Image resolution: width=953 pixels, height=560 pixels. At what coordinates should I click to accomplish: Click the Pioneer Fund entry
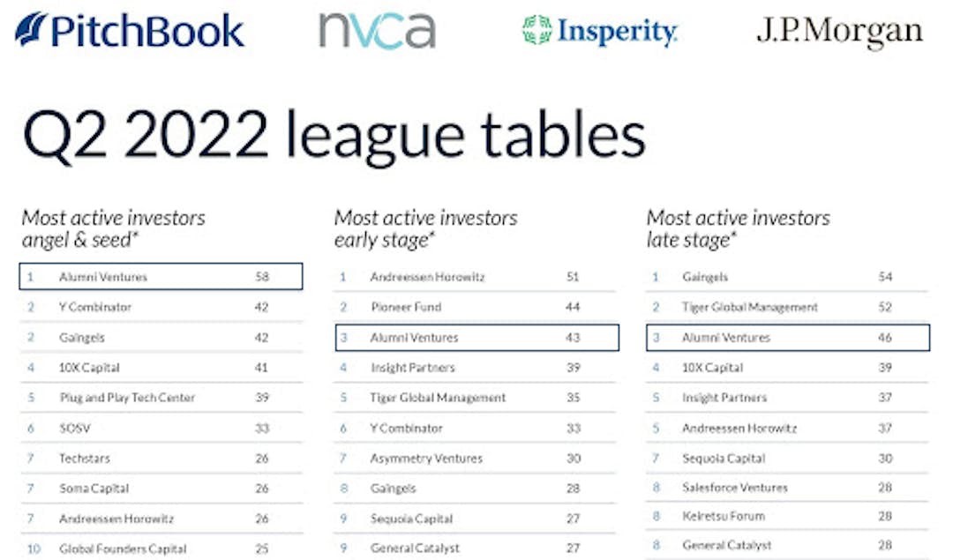405,307
